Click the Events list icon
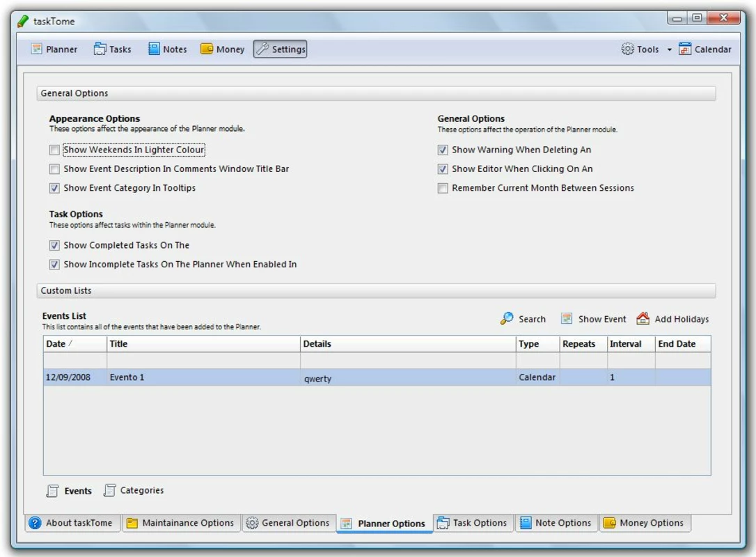This screenshot has width=756, height=557. tap(52, 490)
